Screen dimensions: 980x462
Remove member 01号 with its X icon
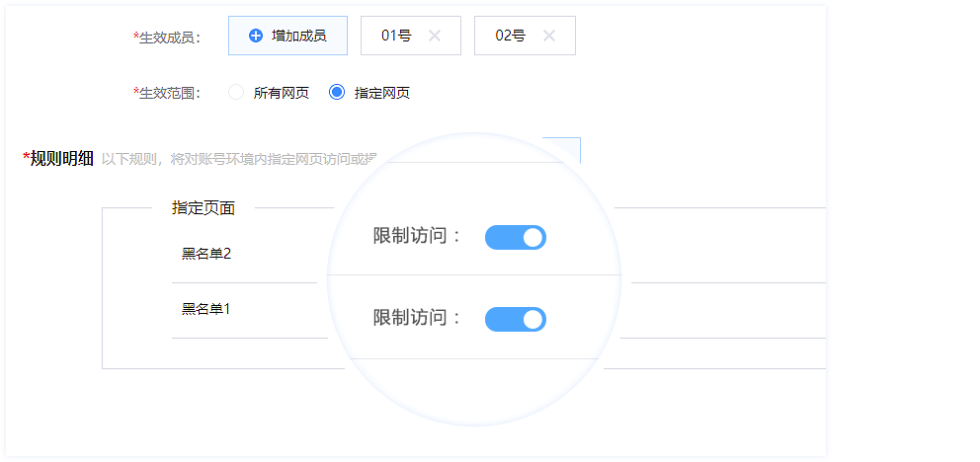[x=435, y=36]
